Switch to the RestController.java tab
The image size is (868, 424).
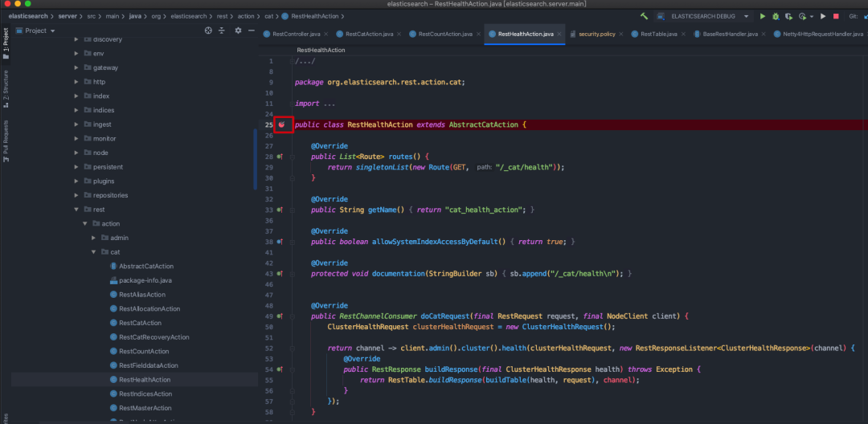coord(297,34)
